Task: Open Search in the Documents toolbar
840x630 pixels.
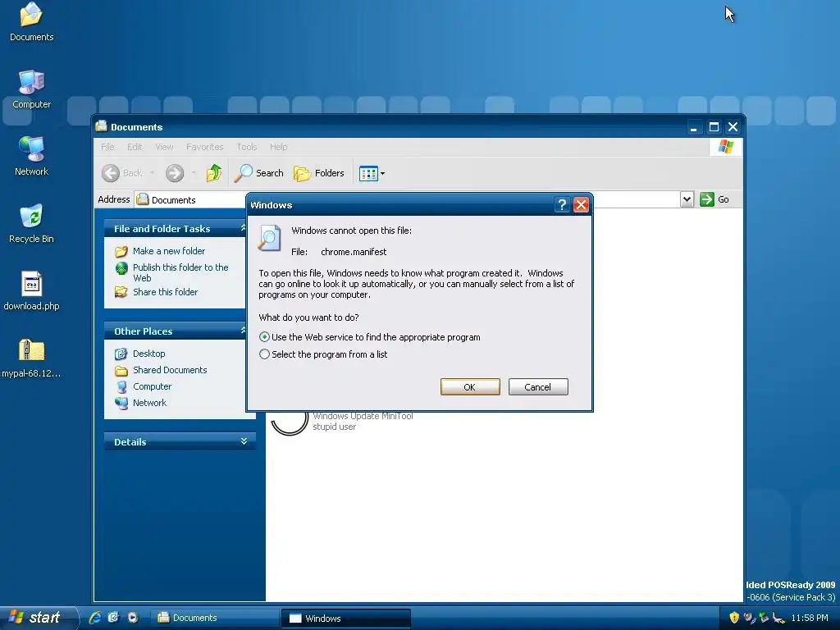Action: [x=259, y=173]
